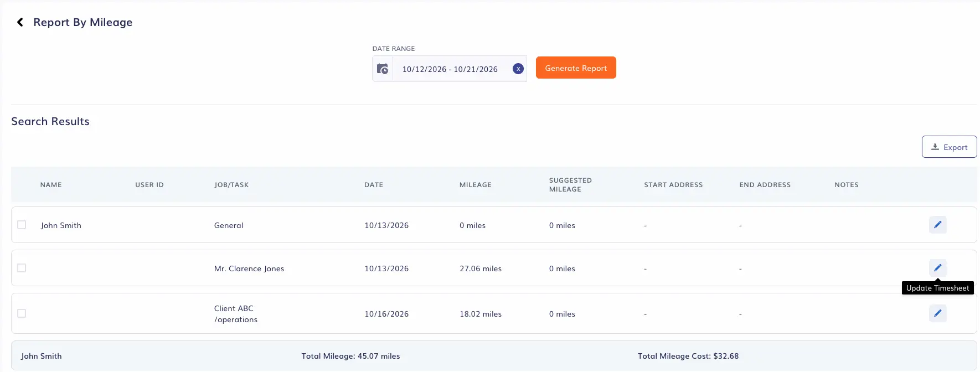Edit the General row with the pencil icon
Viewport: 980px width, 372px height.
pos(937,225)
